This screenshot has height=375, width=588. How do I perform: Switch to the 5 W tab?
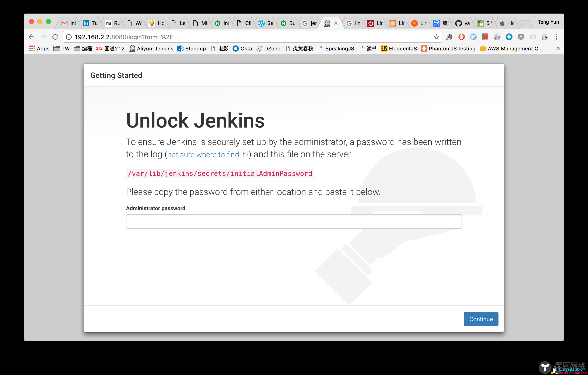click(x=485, y=23)
